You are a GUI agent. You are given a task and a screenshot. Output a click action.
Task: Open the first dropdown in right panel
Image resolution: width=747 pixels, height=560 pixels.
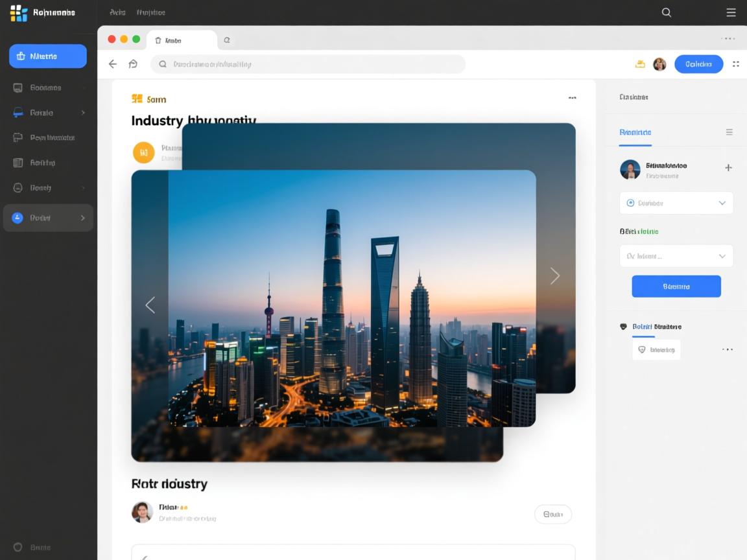tap(676, 203)
